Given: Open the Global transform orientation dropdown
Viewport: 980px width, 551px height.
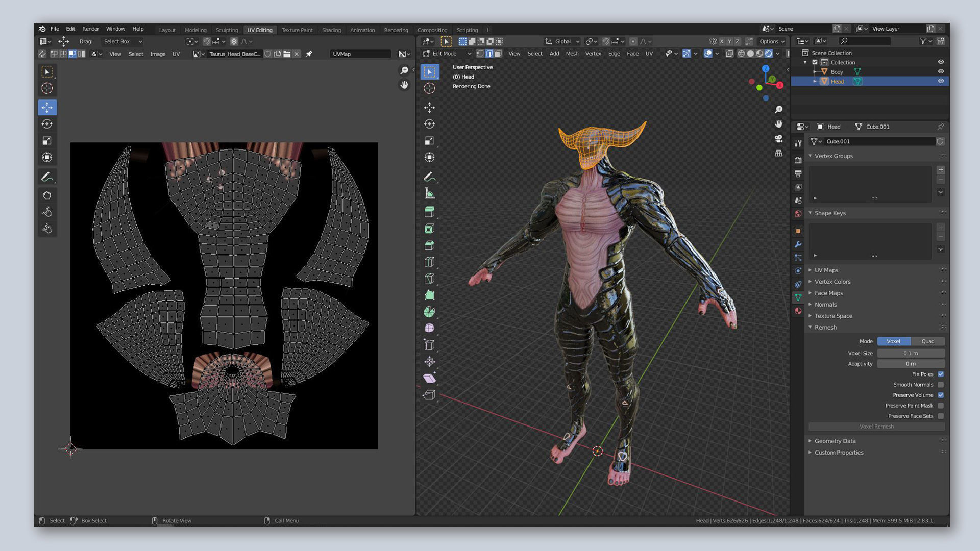Looking at the screenshot, I should click(x=562, y=42).
